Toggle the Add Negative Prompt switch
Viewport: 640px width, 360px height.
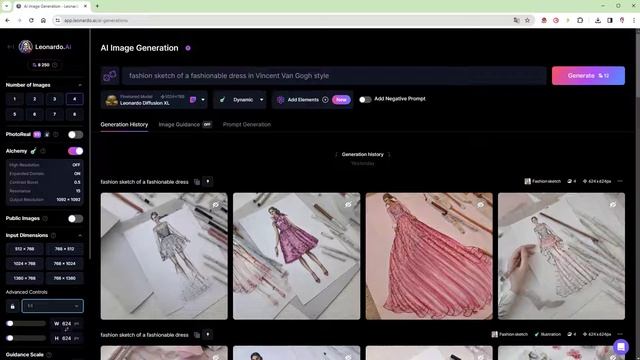click(365, 99)
